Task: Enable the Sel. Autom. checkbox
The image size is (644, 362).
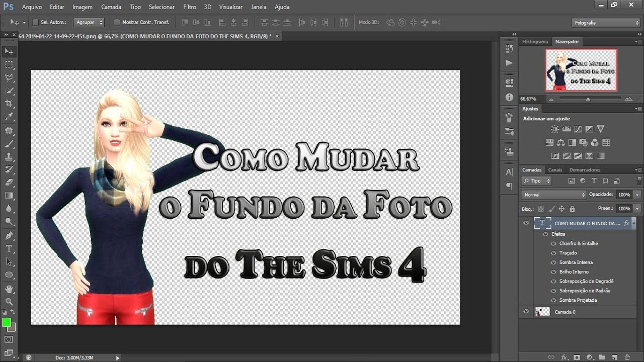Action: [x=35, y=22]
